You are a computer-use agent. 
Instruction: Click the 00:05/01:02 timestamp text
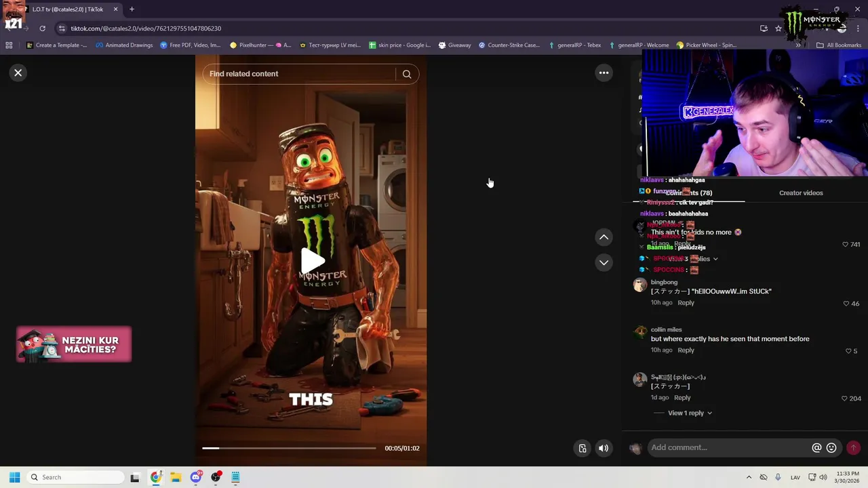pos(402,448)
